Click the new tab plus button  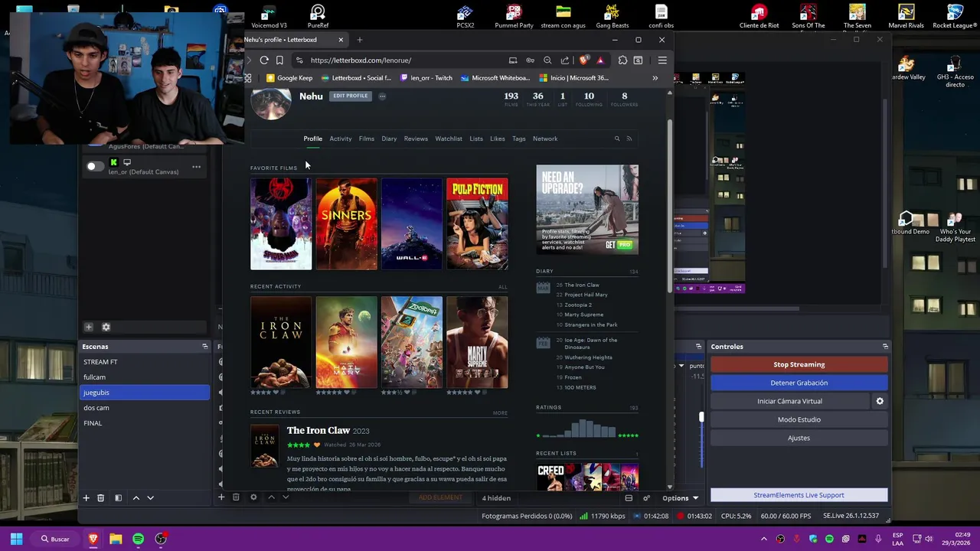coord(360,40)
